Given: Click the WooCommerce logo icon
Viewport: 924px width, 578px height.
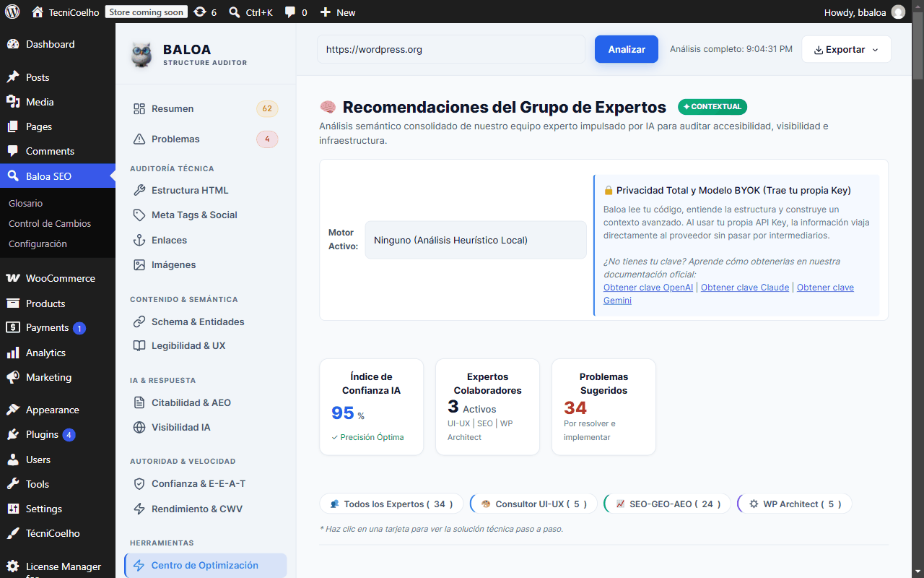Looking at the screenshot, I should (13, 278).
